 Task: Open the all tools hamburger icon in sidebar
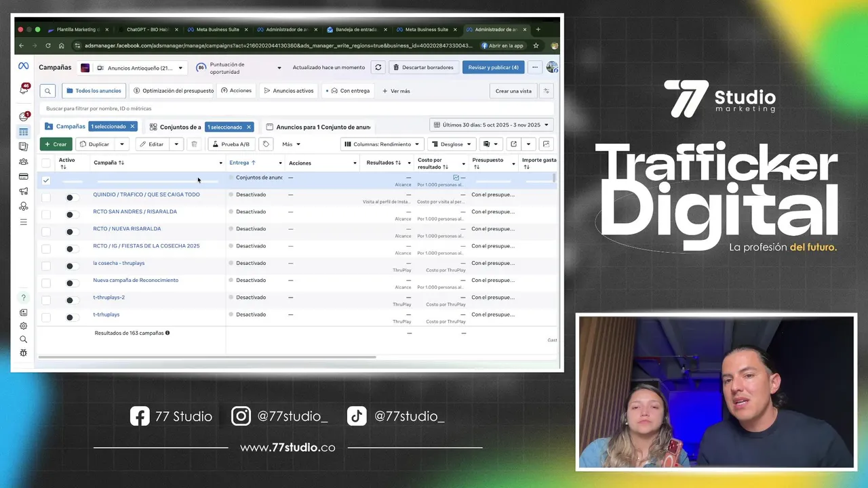24,222
